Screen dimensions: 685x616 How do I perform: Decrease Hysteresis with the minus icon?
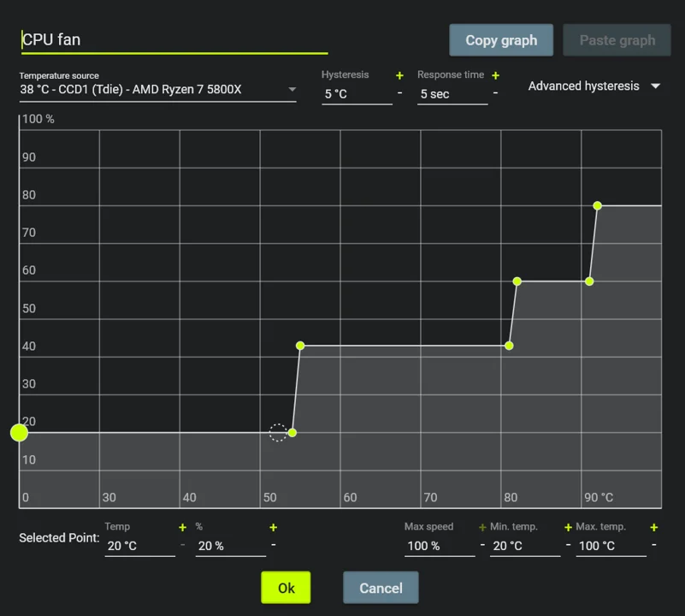(x=399, y=92)
